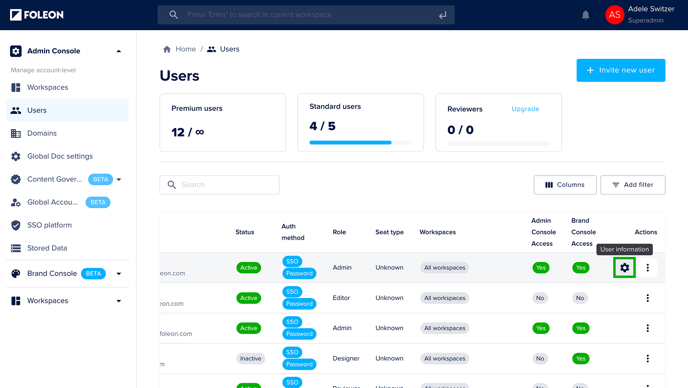The width and height of the screenshot is (688, 388).
Task: Click the Role column header
Action: click(339, 232)
